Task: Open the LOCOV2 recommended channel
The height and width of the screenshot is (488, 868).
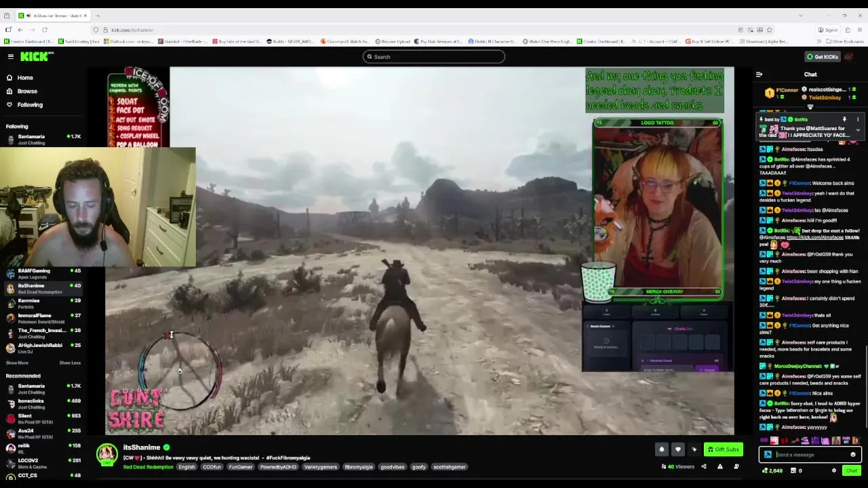Action: coord(43,464)
